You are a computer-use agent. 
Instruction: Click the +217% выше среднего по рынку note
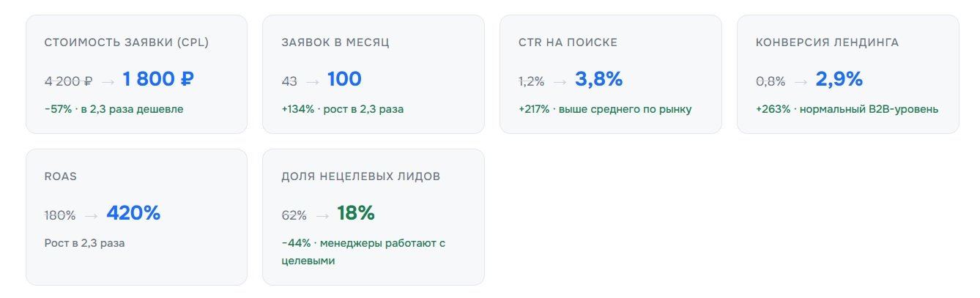605,109
